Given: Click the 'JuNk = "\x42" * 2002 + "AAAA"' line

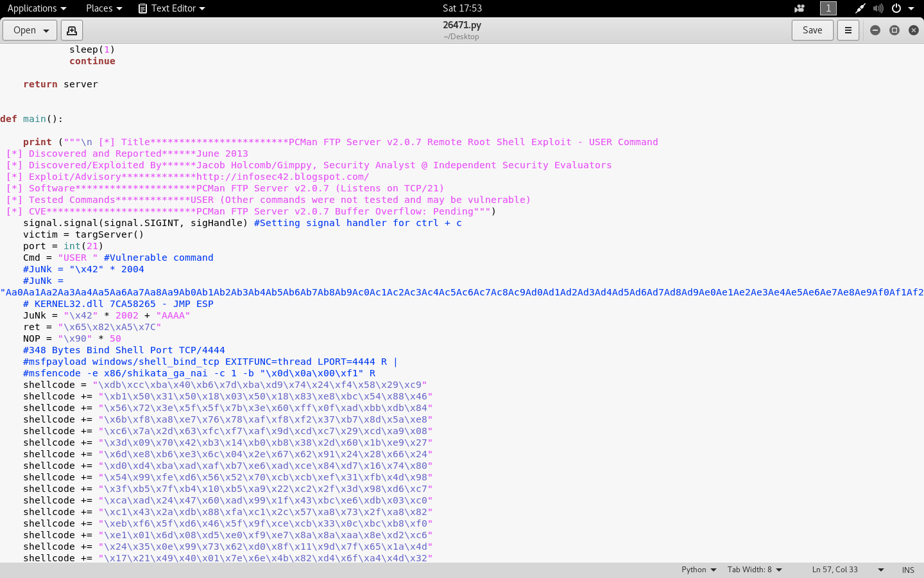Looking at the screenshot, I should pyautogui.click(x=107, y=315).
